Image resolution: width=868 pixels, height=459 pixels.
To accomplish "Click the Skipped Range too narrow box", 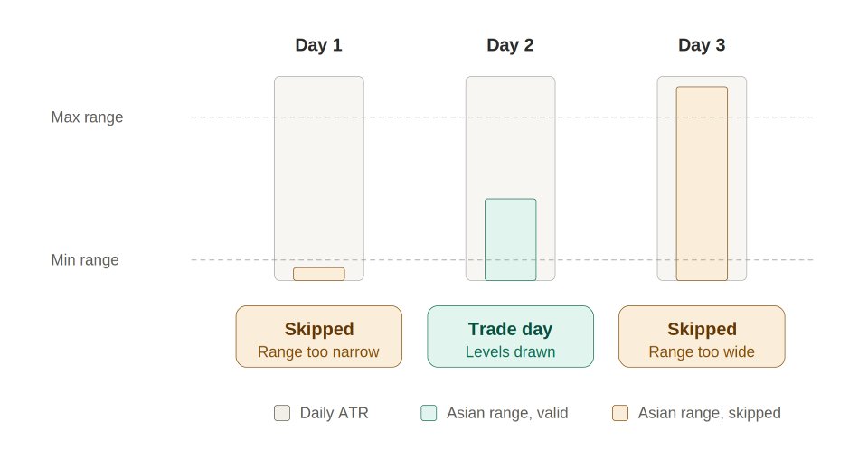I will coord(319,336).
